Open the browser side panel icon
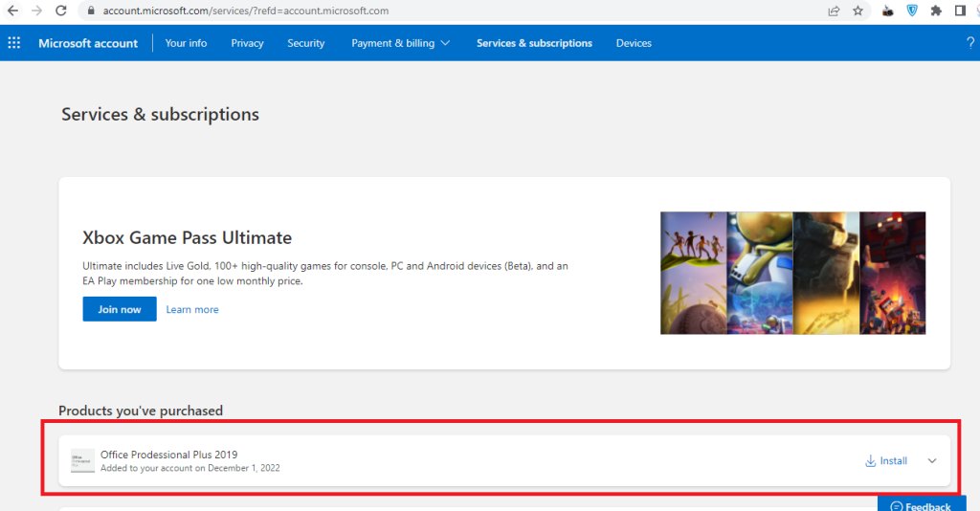980x511 pixels. (x=960, y=11)
